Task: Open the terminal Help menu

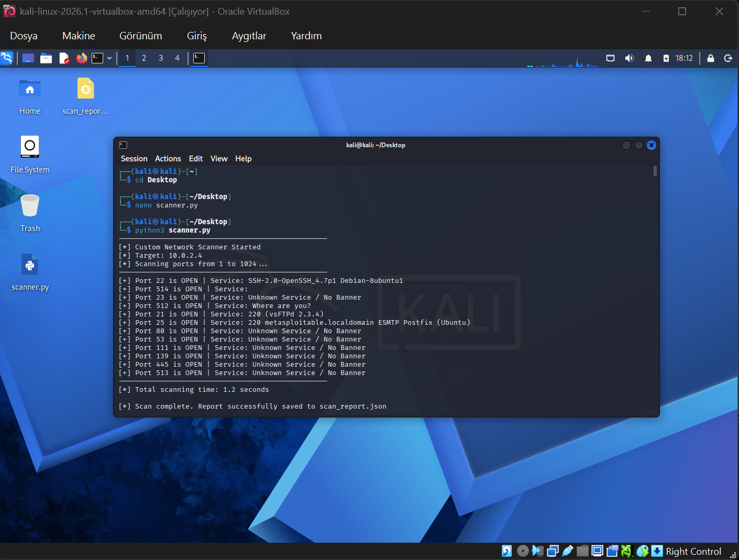Action: (244, 159)
